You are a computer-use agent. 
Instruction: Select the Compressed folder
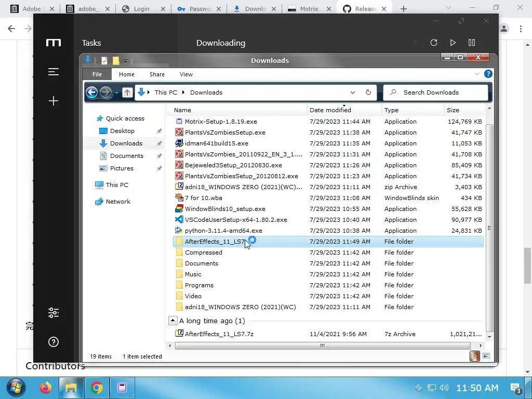pyautogui.click(x=328, y=252)
